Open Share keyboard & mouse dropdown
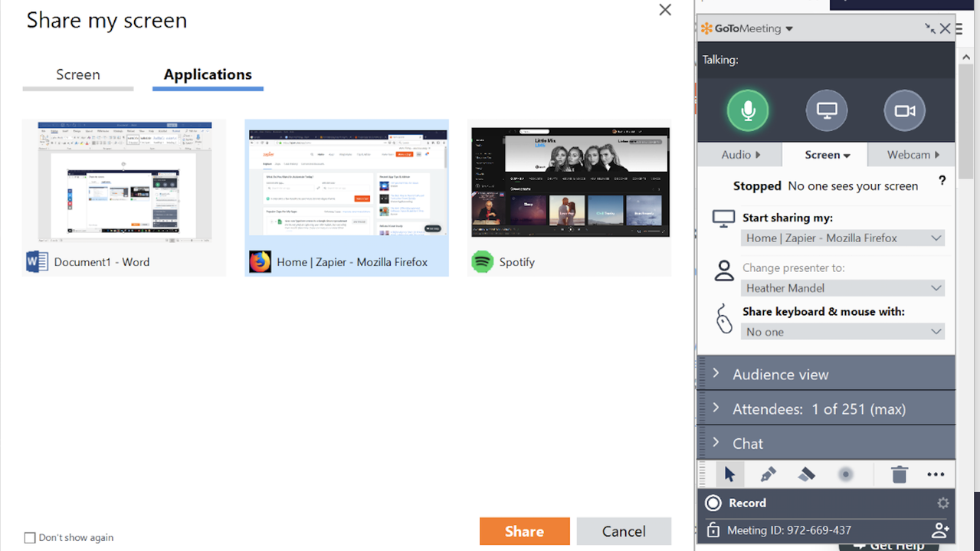Viewport: 980px width, 551px height. click(842, 332)
